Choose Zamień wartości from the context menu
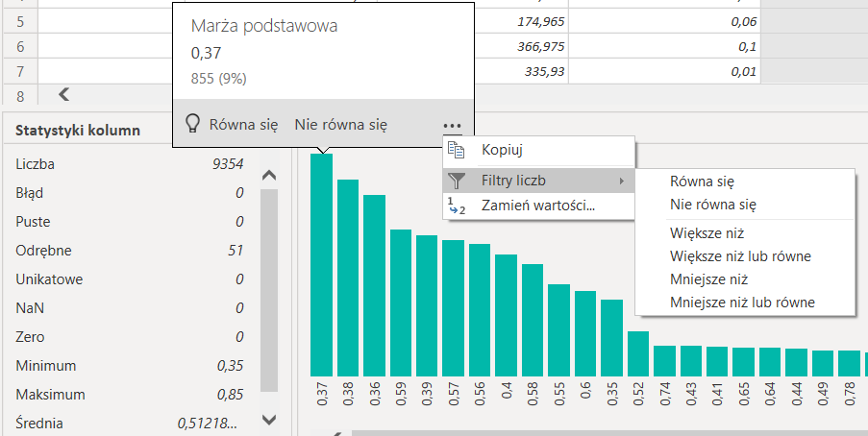The image size is (868, 436). pyautogui.click(x=538, y=206)
